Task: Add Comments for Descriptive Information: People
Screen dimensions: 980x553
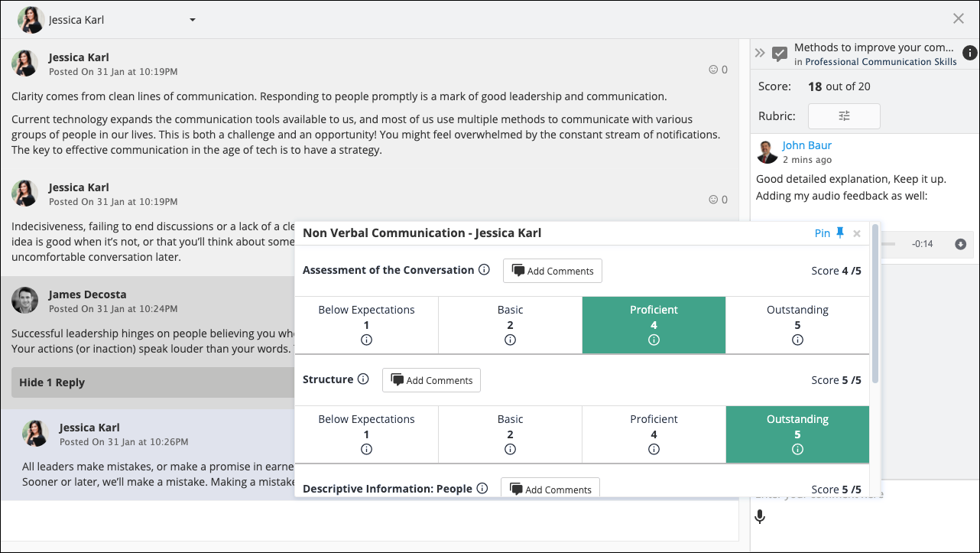Action: [550, 488]
